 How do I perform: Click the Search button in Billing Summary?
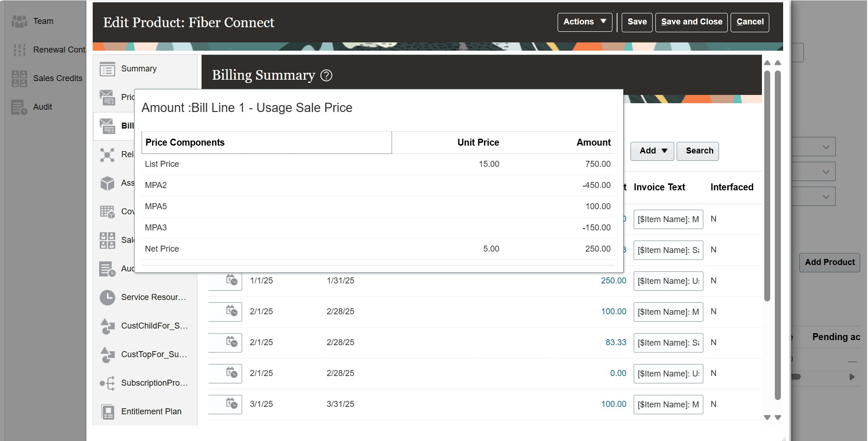697,151
